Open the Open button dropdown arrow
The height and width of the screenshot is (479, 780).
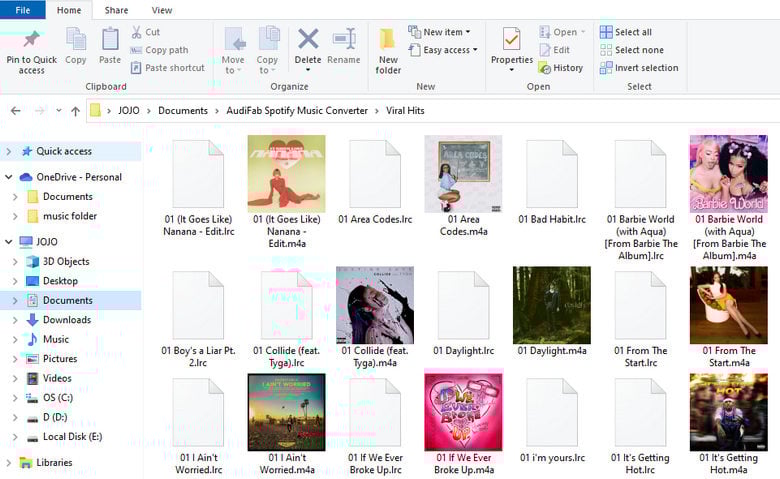(x=583, y=32)
